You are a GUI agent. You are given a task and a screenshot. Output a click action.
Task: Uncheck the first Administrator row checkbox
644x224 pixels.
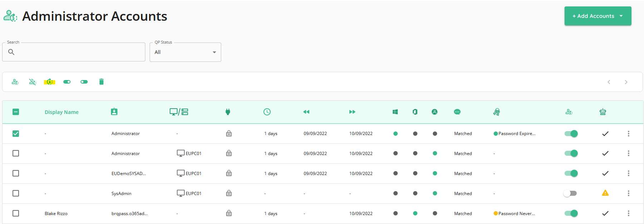[x=16, y=134]
